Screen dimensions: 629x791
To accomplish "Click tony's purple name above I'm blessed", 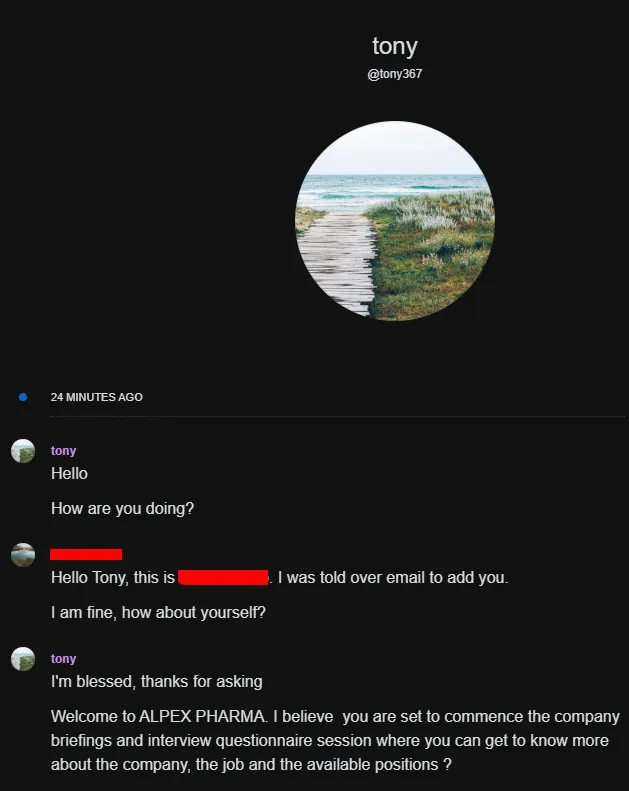I will click(x=64, y=658).
